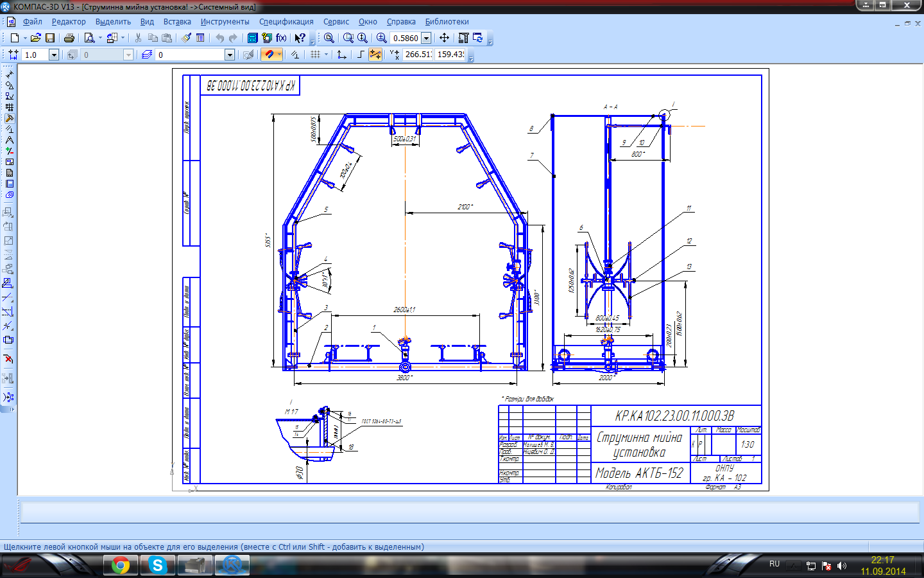Screen dimensions: 924x578
Task: Open the Библиотеки menu
Action: coord(447,22)
